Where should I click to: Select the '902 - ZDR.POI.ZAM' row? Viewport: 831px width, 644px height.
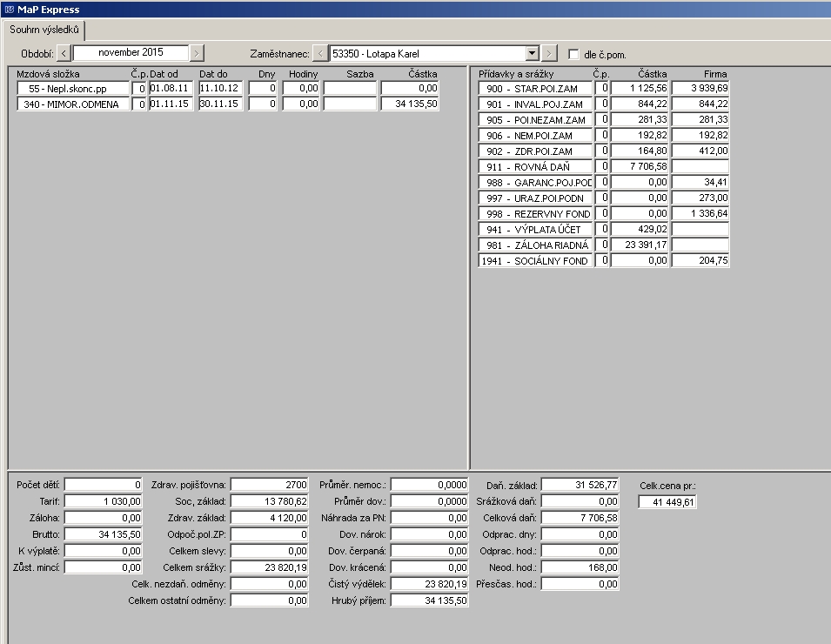point(535,151)
